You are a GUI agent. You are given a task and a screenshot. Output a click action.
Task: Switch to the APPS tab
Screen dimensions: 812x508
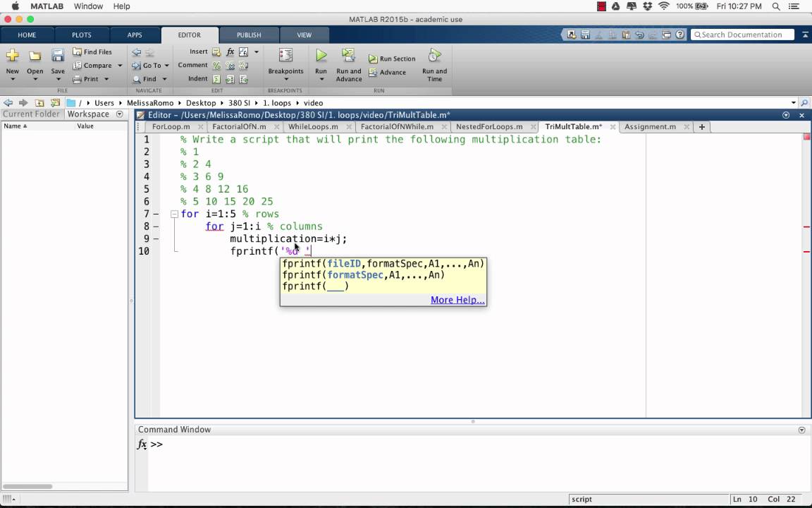[x=135, y=35]
